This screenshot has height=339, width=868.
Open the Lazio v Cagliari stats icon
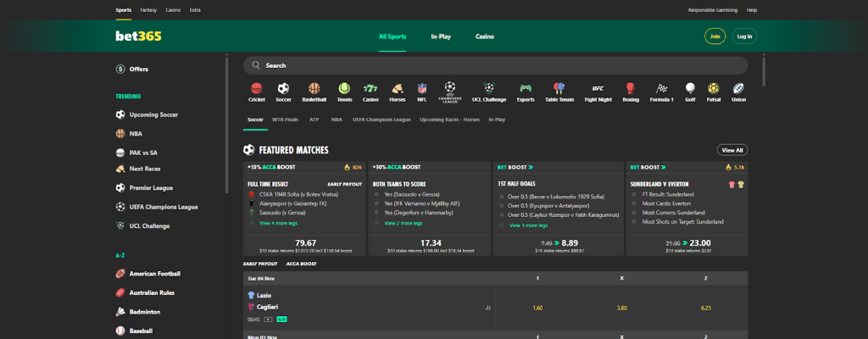[x=487, y=308]
